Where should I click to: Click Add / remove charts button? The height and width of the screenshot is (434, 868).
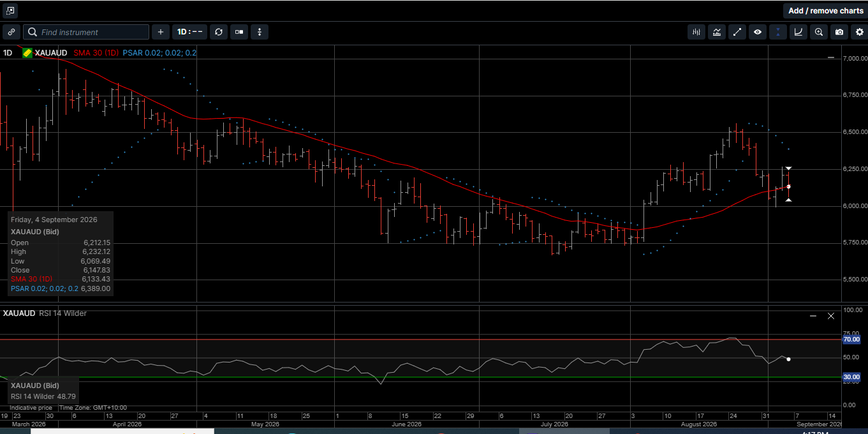click(x=825, y=11)
